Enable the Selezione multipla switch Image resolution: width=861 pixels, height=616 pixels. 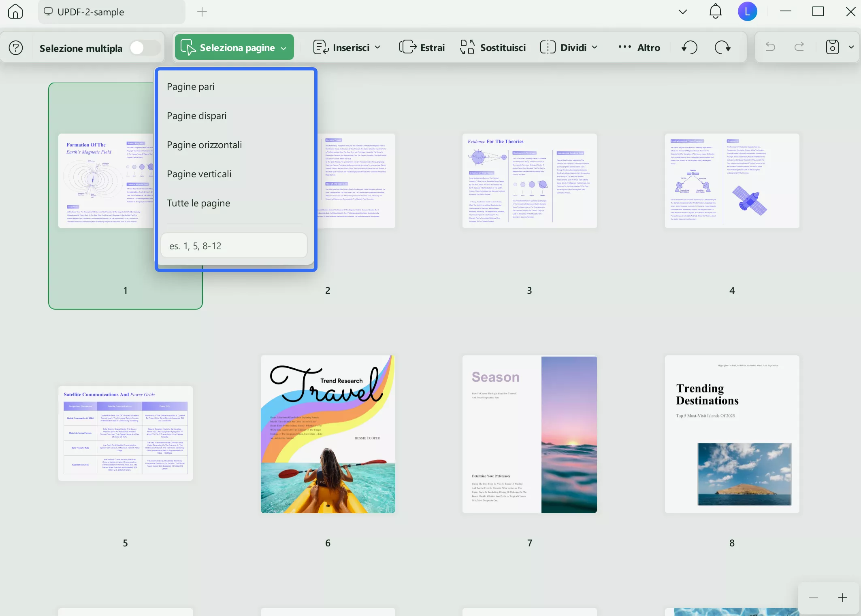[144, 47]
